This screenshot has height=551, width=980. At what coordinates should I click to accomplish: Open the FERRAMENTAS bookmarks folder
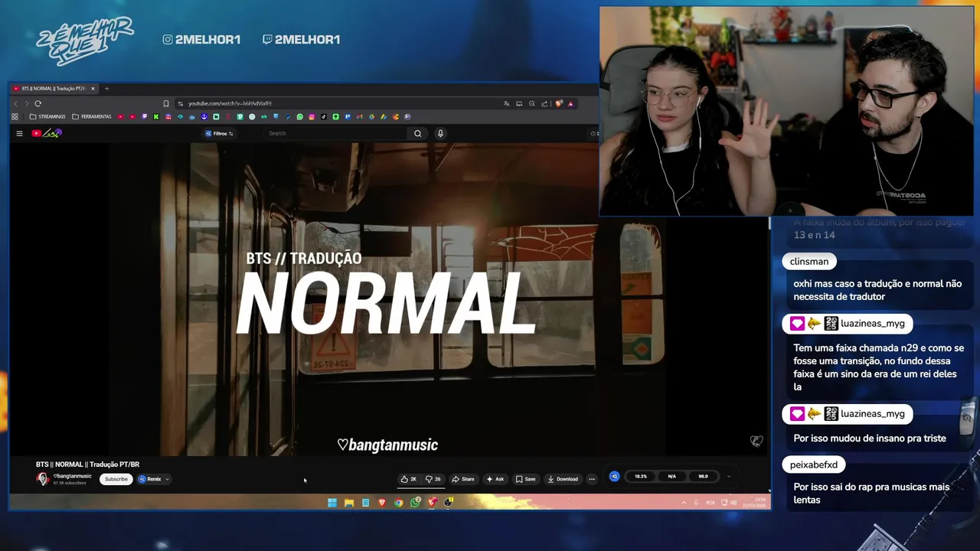tap(91, 116)
